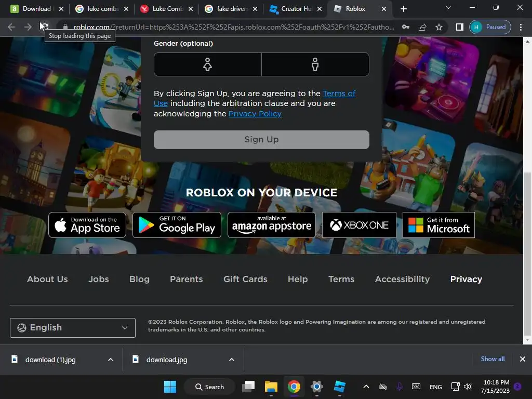This screenshot has height=399, width=532.
Task: Click the microphone tray icon
Action: tap(400, 387)
